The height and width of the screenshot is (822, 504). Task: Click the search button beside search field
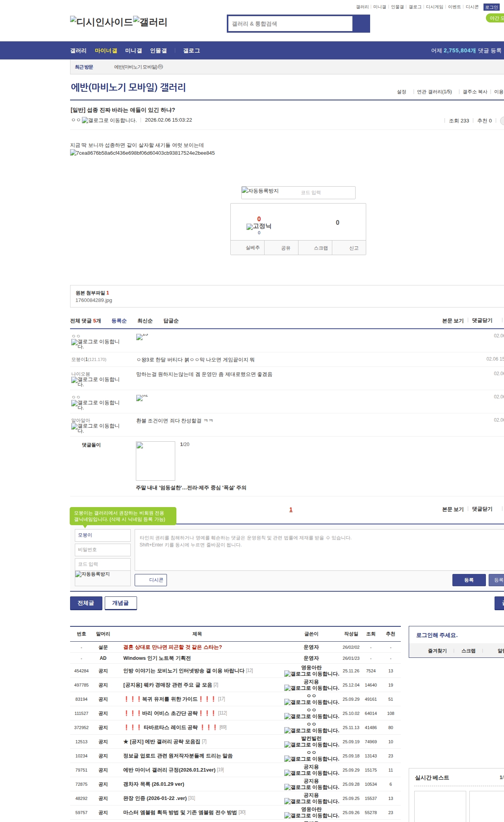point(361,24)
